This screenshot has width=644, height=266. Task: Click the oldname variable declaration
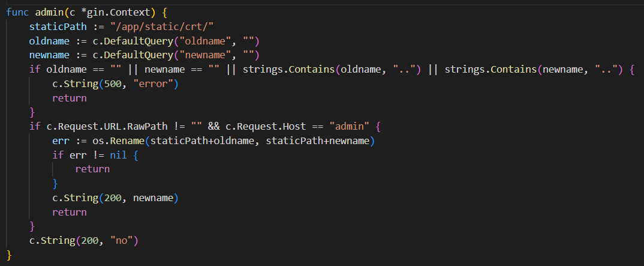[x=46, y=41]
